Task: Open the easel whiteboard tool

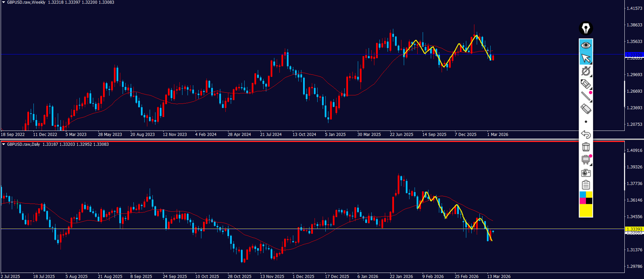Action: (586, 160)
